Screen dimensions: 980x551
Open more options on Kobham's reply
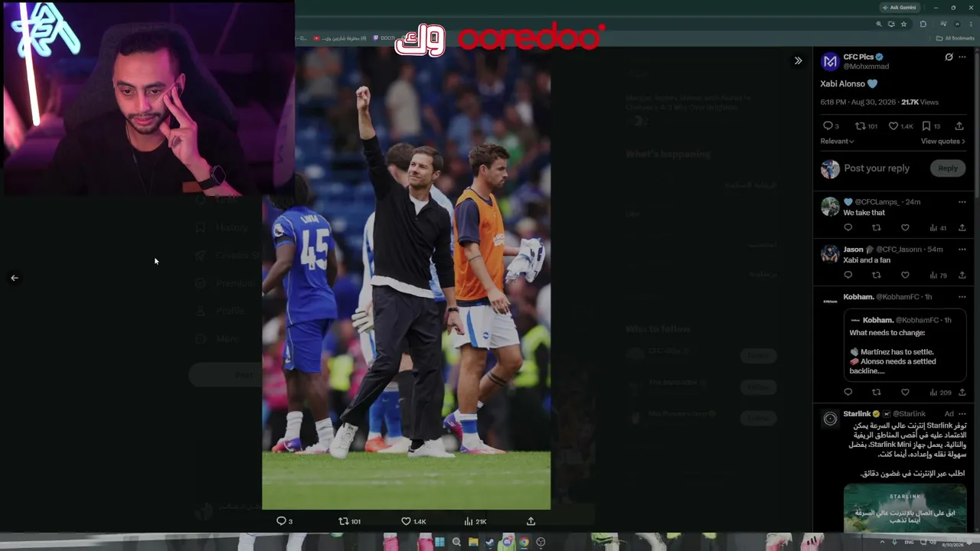click(962, 297)
